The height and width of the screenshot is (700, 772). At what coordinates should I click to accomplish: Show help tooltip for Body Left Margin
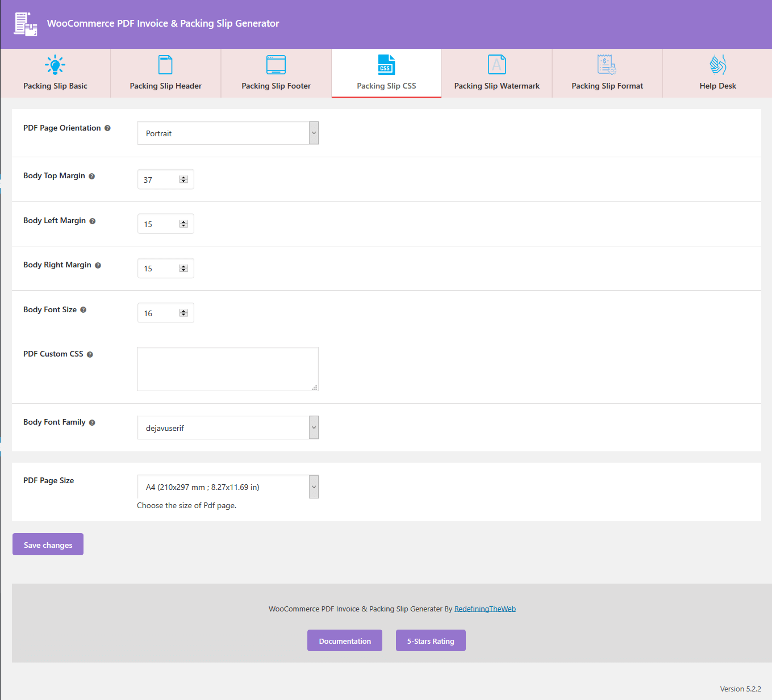point(93,221)
